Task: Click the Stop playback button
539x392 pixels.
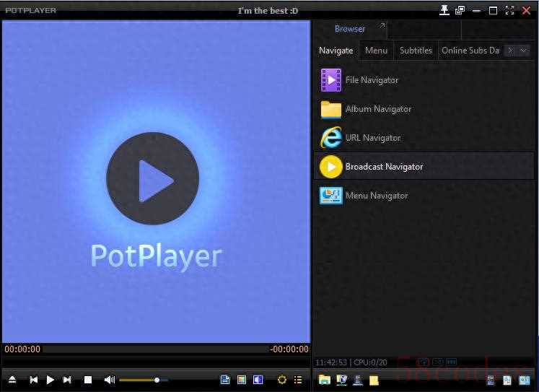Action: pyautogui.click(x=88, y=380)
